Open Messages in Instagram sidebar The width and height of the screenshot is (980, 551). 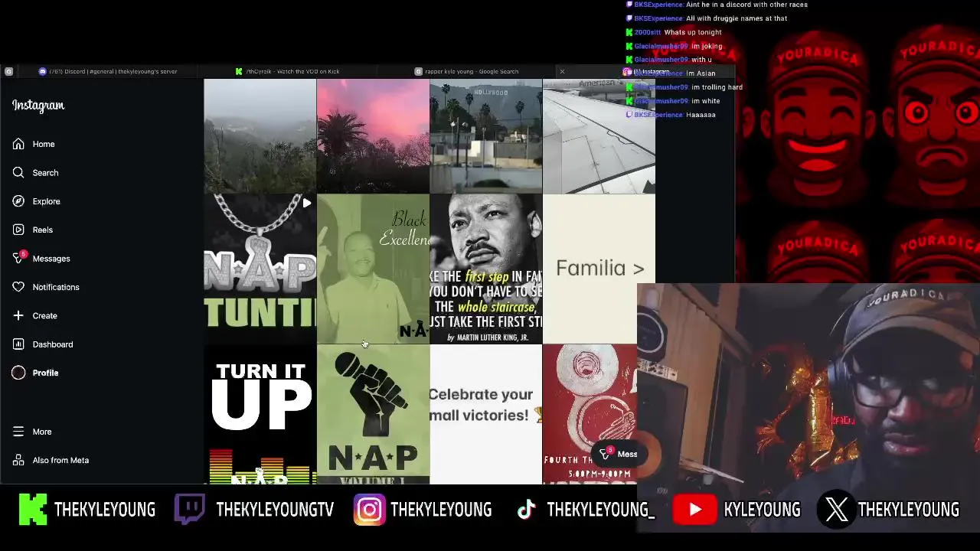51,259
